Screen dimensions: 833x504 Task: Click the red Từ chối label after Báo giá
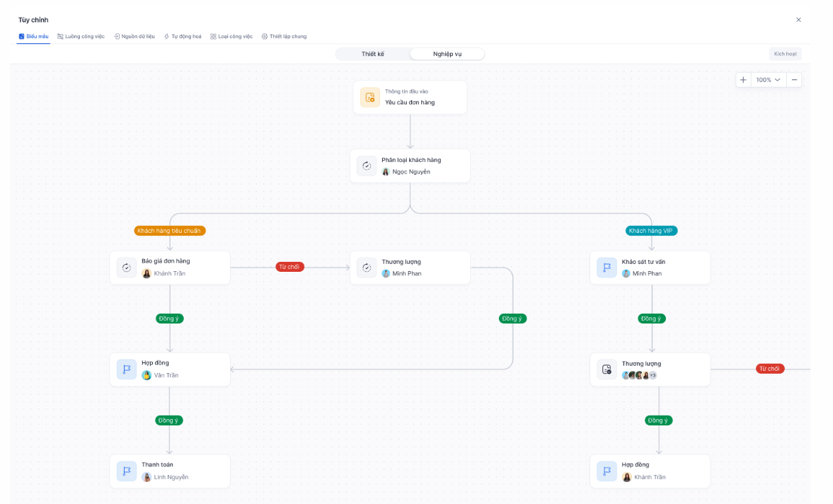[x=289, y=267]
